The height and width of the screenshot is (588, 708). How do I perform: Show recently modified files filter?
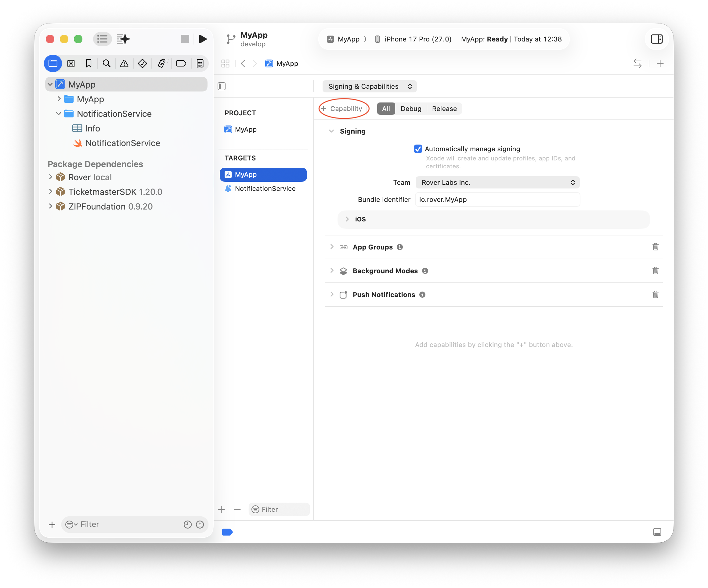187,525
